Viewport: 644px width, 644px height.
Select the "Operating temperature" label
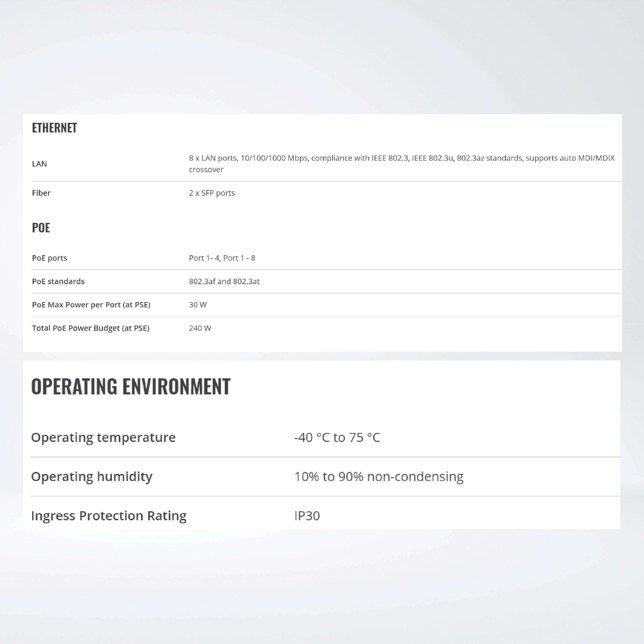[x=103, y=437]
